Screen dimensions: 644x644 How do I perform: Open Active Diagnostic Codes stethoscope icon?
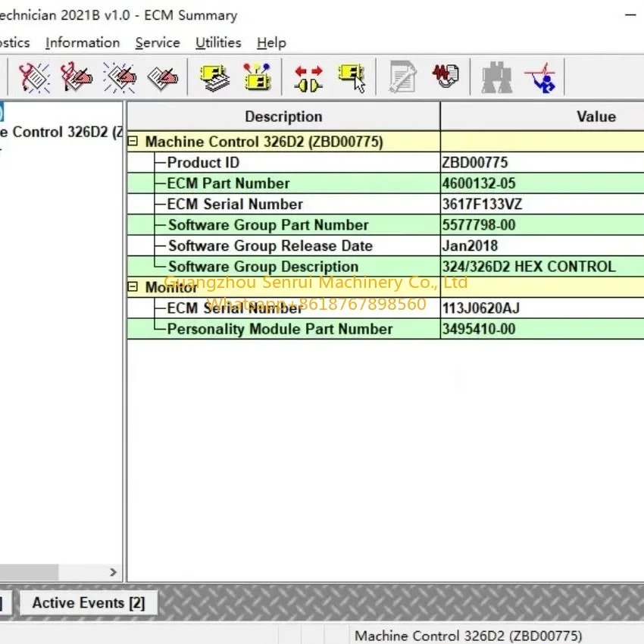[34, 77]
